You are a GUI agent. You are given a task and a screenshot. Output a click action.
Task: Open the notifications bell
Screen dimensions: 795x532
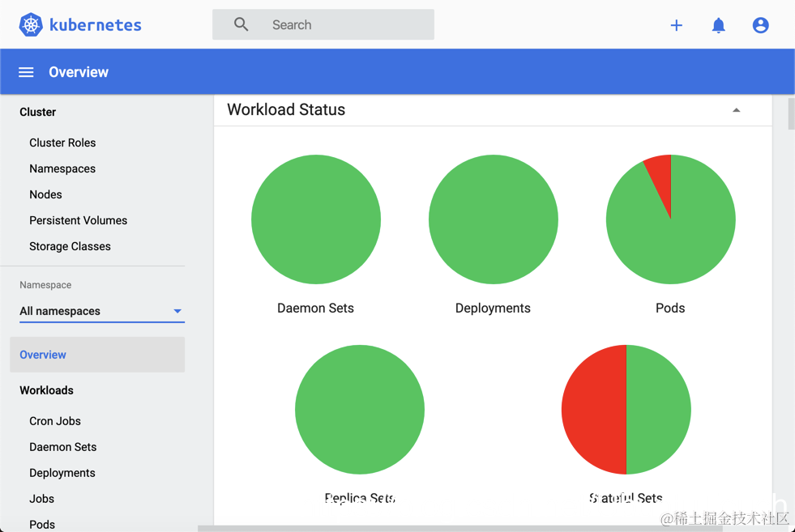tap(719, 25)
